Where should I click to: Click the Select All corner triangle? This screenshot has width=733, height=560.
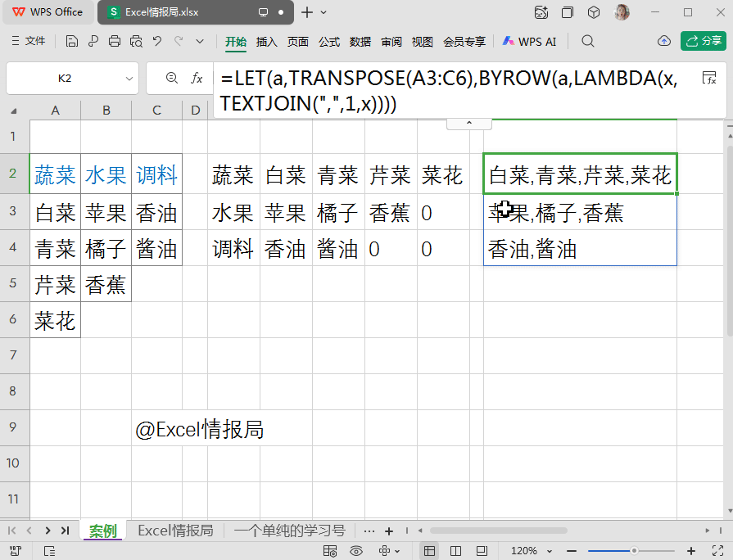tap(14, 111)
